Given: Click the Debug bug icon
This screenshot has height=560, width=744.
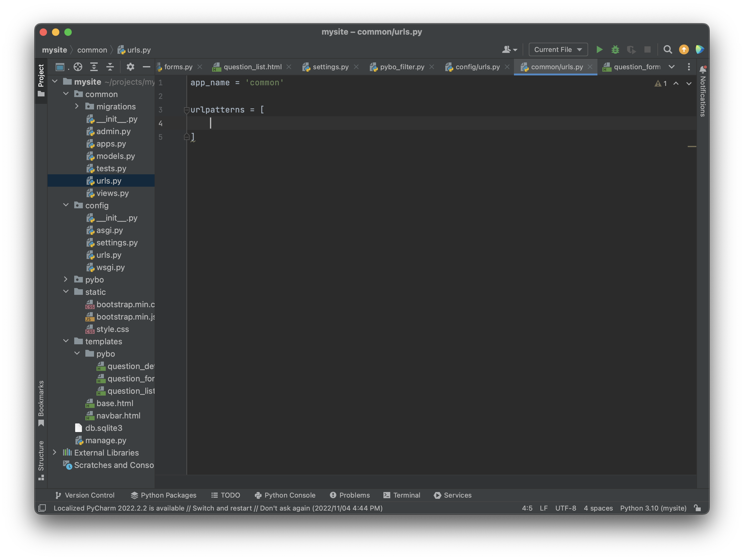Looking at the screenshot, I should 615,50.
